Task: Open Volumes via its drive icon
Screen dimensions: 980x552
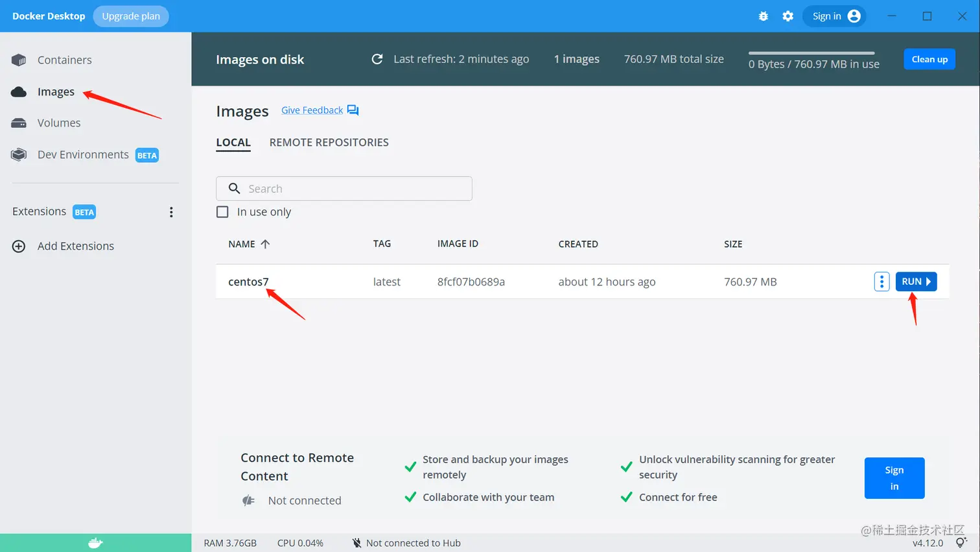Action: (x=19, y=123)
